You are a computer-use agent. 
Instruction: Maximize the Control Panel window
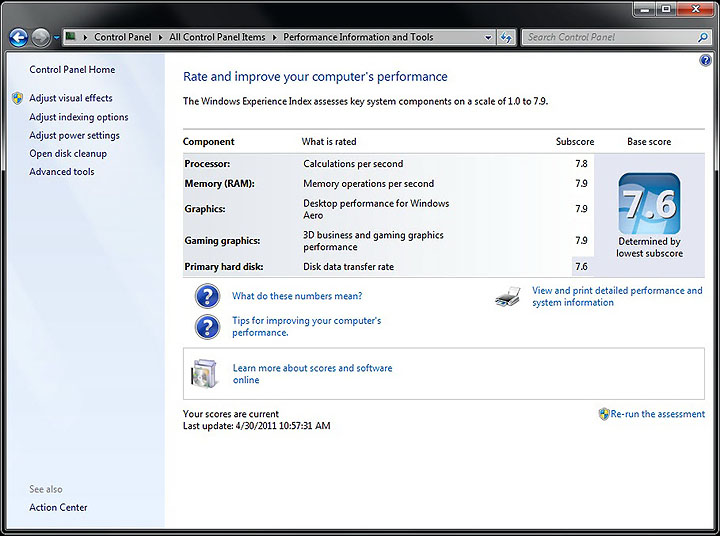666,9
